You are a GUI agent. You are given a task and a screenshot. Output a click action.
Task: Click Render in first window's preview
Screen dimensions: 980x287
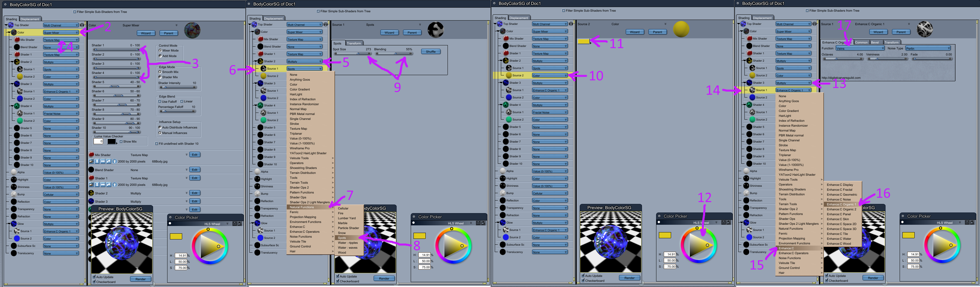tap(140, 279)
